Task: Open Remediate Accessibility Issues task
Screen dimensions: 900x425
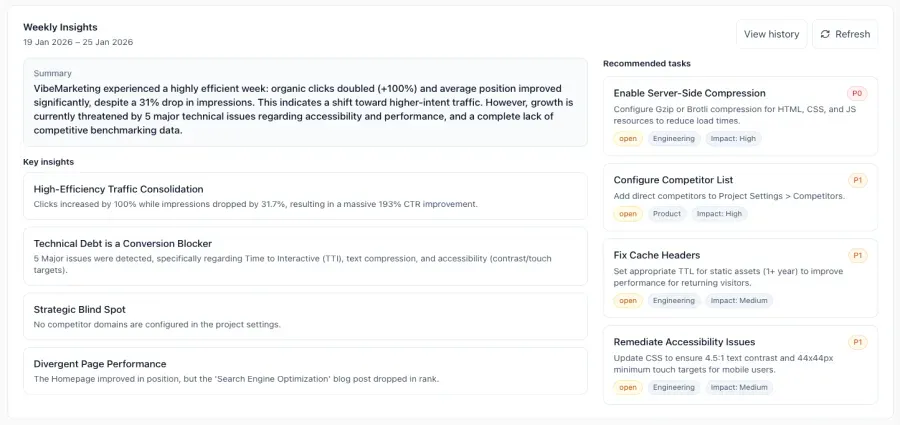Action: click(684, 342)
